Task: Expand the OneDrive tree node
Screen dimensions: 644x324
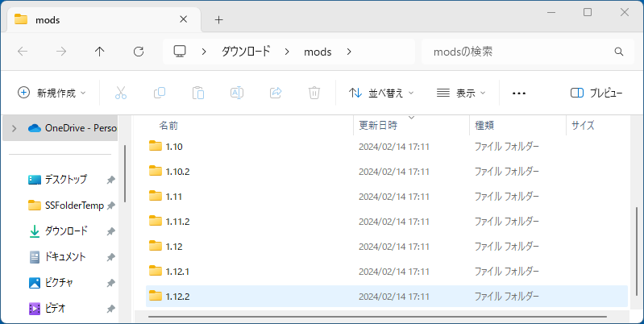Action: (x=14, y=128)
